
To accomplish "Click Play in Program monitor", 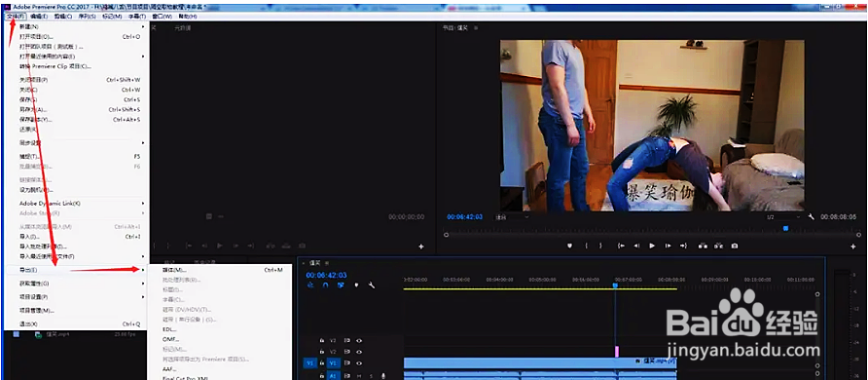I will click(x=652, y=246).
